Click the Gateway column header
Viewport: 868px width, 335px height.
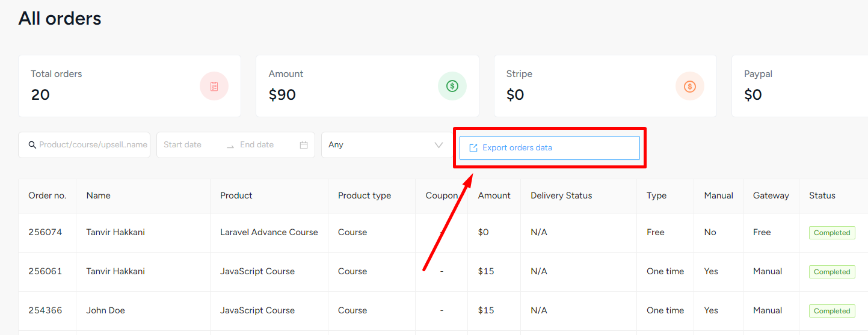point(771,195)
